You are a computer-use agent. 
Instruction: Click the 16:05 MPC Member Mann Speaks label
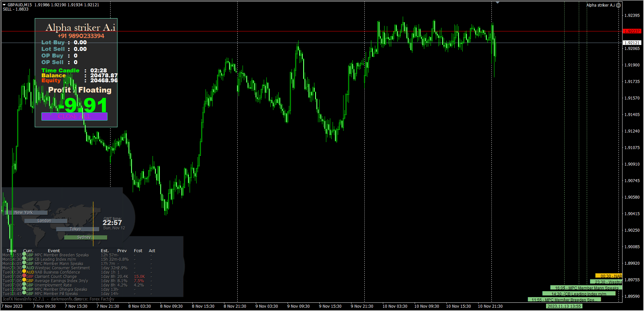[x=586, y=288]
